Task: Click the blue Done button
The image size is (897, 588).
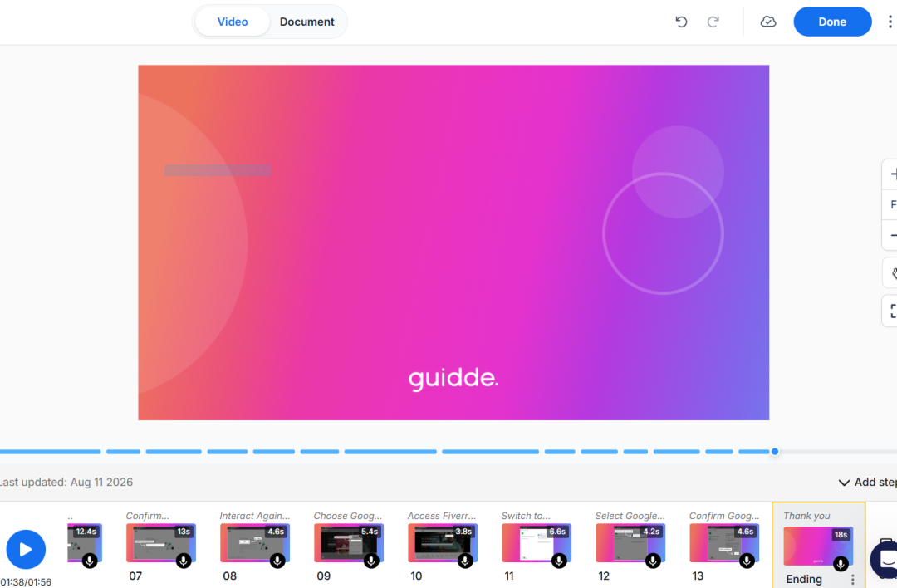Action: (x=832, y=22)
